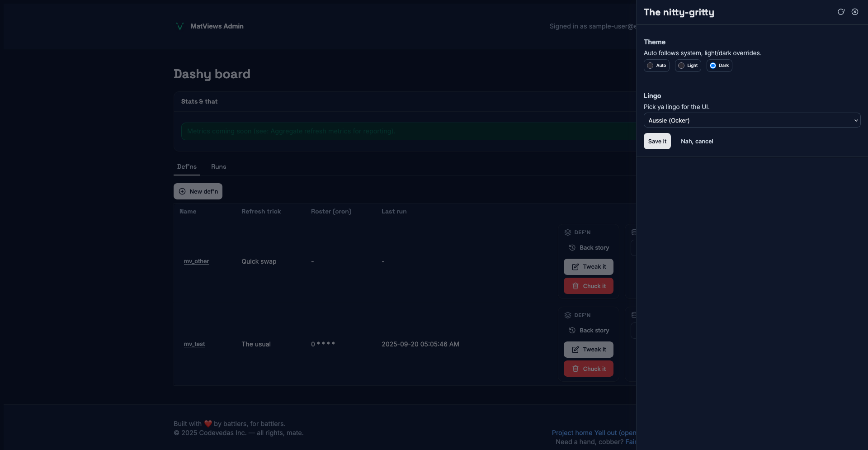
Task: Select the Auto theme radio button
Action: coord(650,66)
